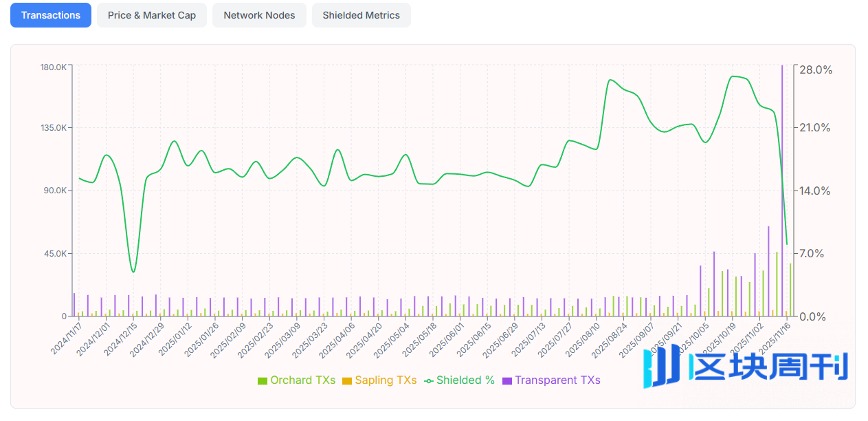Click the purple Transparent TXs legend swatch

tap(507, 380)
